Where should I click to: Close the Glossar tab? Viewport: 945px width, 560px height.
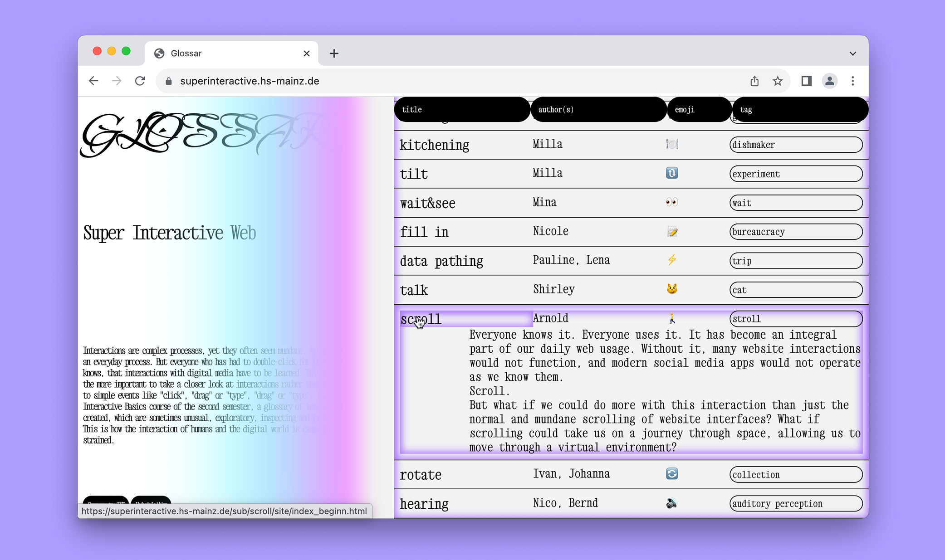[307, 54]
